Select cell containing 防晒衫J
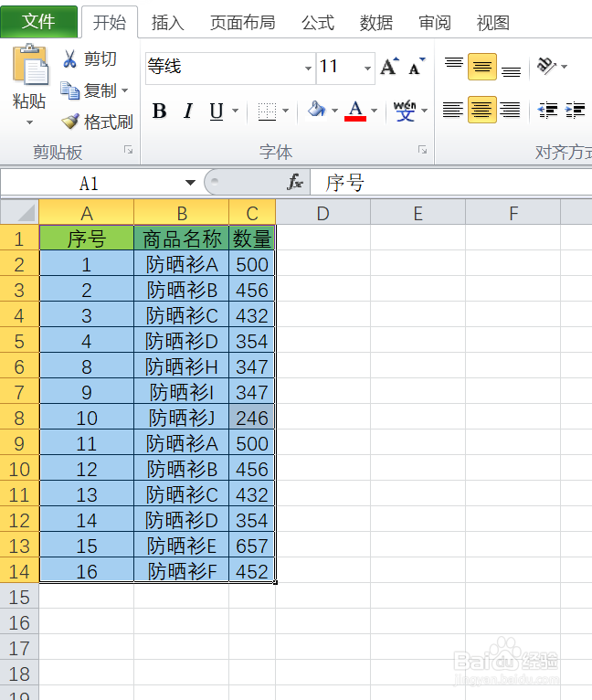This screenshot has width=592, height=700. pyautogui.click(x=181, y=418)
